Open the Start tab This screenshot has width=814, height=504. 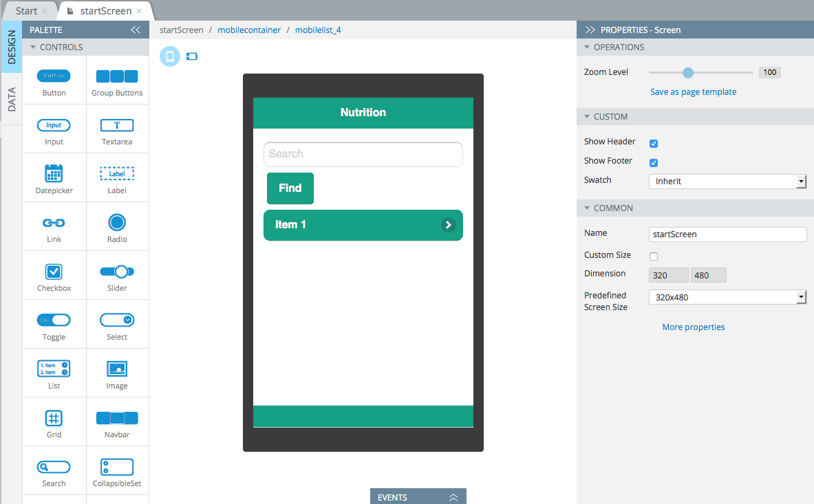coord(26,11)
